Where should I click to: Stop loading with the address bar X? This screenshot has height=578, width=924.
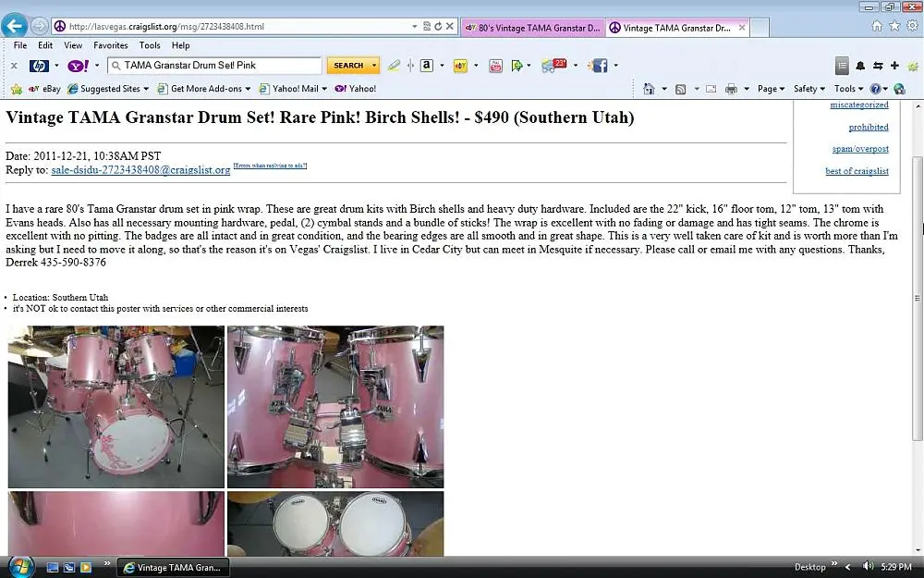click(x=450, y=27)
